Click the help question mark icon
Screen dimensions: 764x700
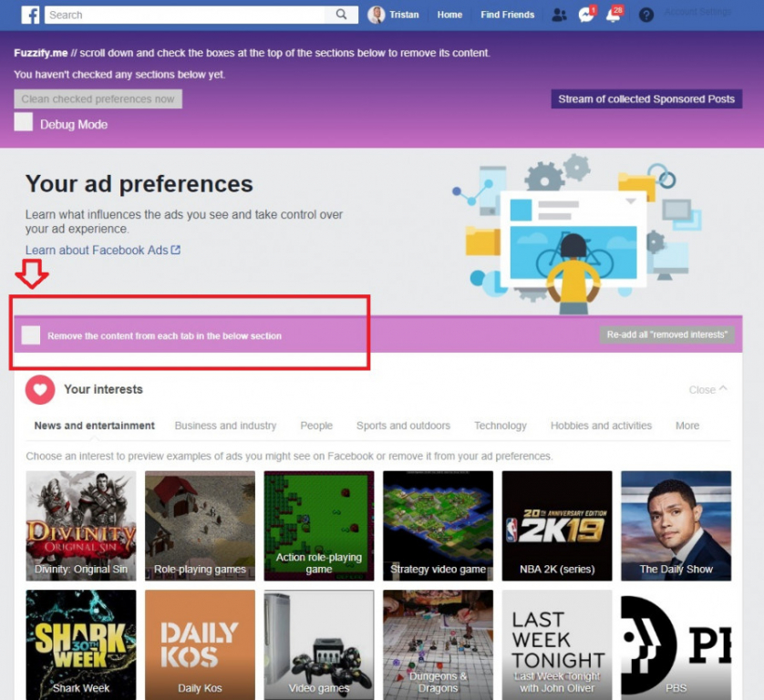point(646,15)
